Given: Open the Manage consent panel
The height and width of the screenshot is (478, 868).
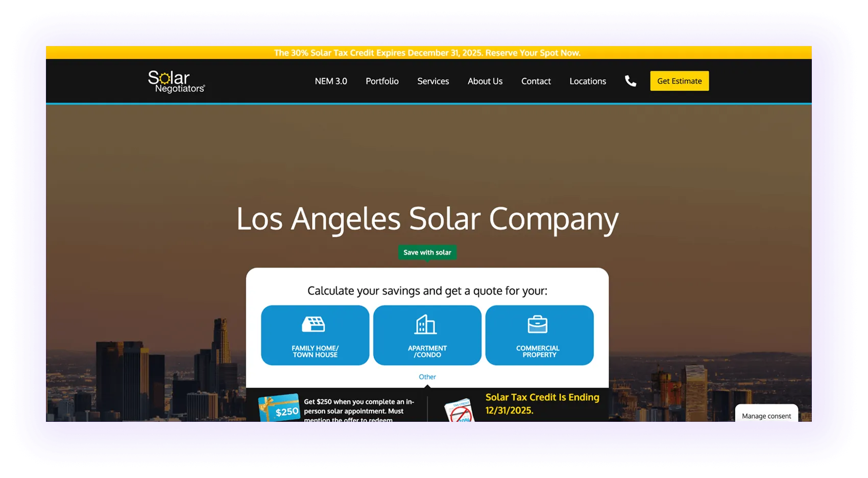Looking at the screenshot, I should pos(766,416).
